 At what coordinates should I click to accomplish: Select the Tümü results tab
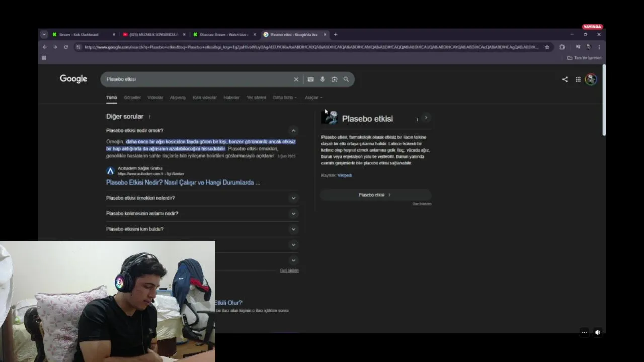pos(111,97)
